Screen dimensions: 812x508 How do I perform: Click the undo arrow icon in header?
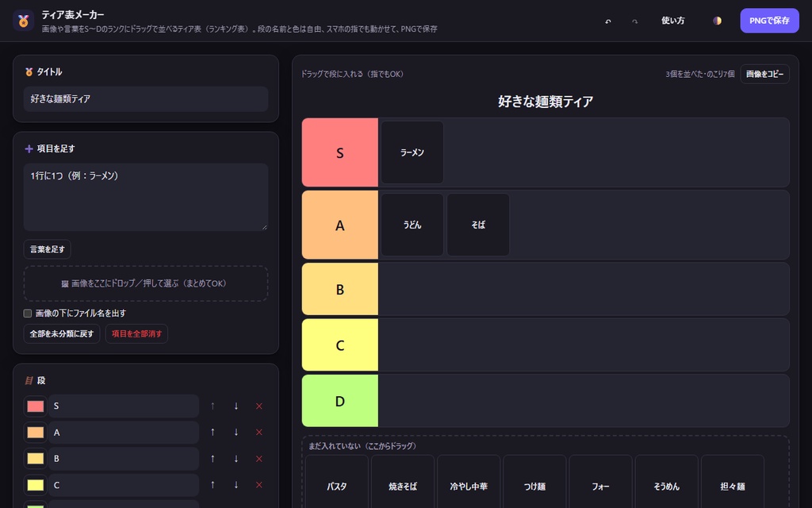[608, 21]
